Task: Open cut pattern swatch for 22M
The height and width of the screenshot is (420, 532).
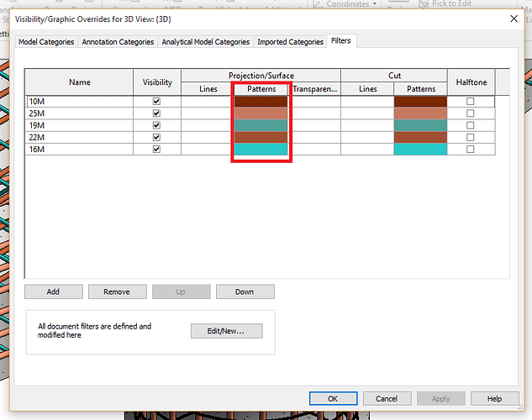Action: tap(420, 137)
